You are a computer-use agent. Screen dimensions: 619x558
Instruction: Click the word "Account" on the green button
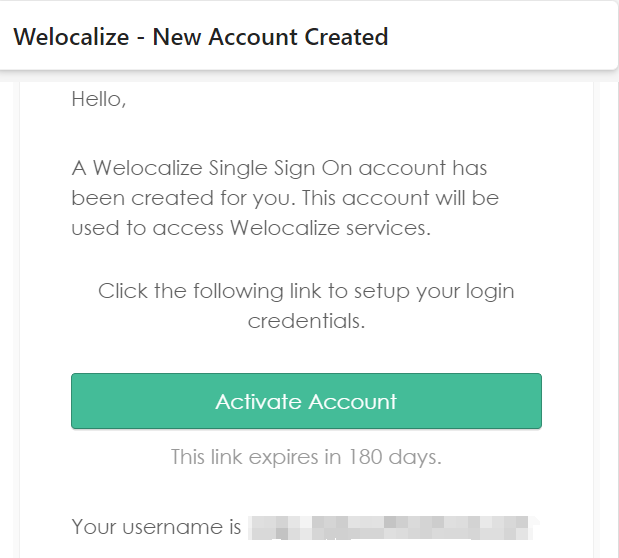pyautogui.click(x=352, y=401)
